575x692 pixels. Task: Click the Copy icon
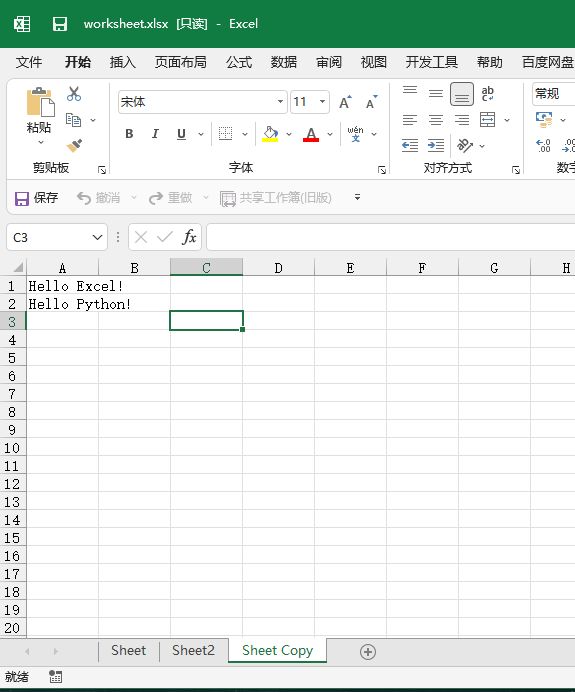[x=73, y=120]
